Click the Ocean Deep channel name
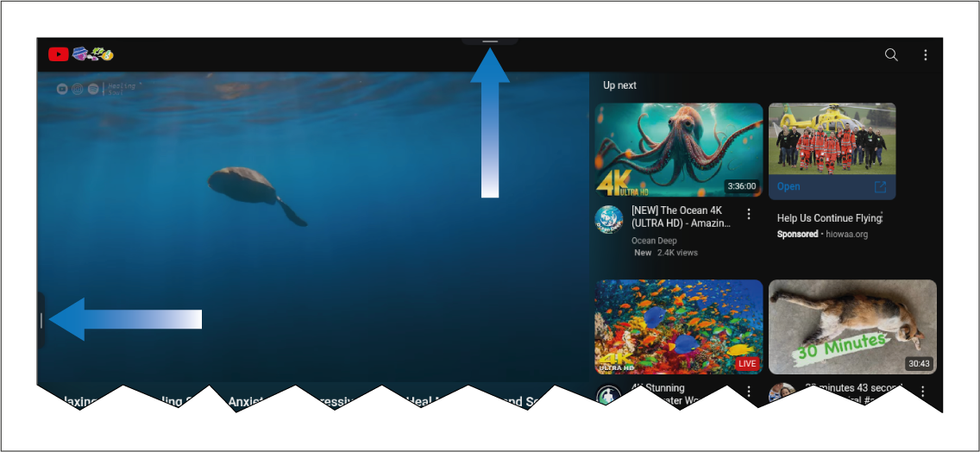The image size is (980, 452). [x=654, y=241]
